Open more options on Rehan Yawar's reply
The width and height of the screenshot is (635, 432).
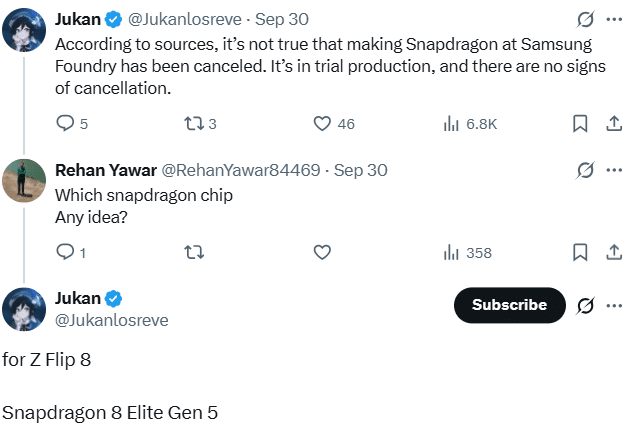tap(614, 170)
